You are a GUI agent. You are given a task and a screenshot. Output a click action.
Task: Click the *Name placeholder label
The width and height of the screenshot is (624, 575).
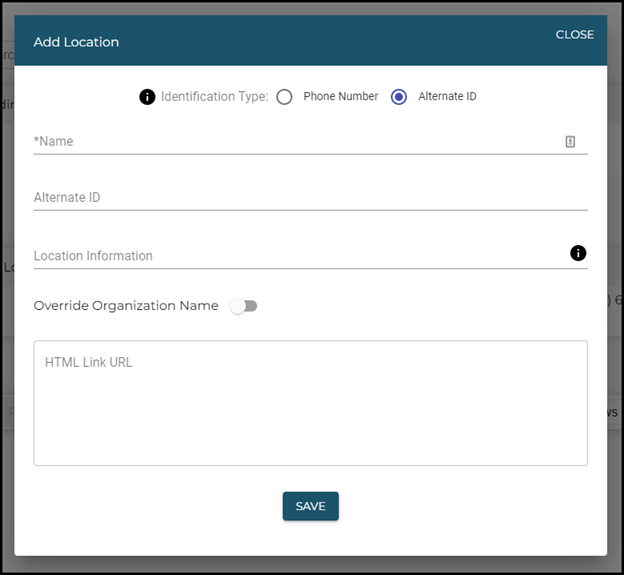coord(54,142)
